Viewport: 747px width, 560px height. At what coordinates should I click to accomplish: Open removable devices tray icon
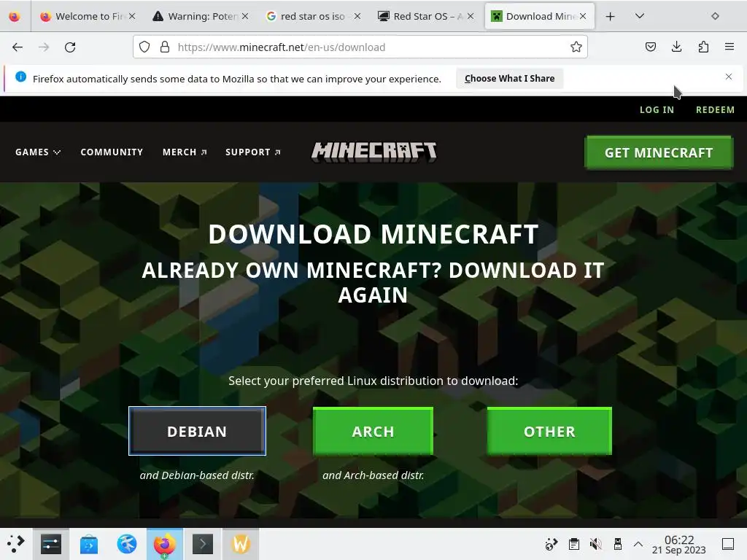(618, 544)
